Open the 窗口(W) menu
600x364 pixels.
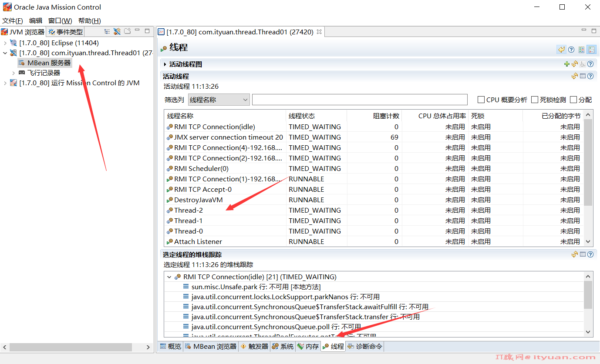[x=60, y=20]
